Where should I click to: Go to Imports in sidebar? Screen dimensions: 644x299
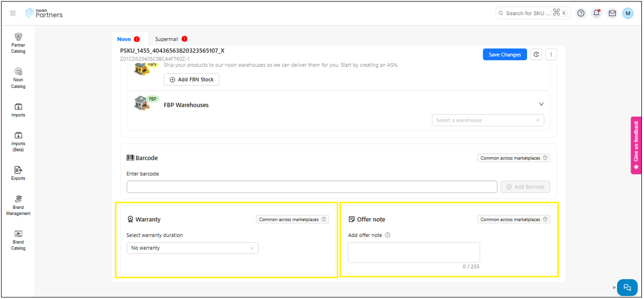pyautogui.click(x=18, y=110)
